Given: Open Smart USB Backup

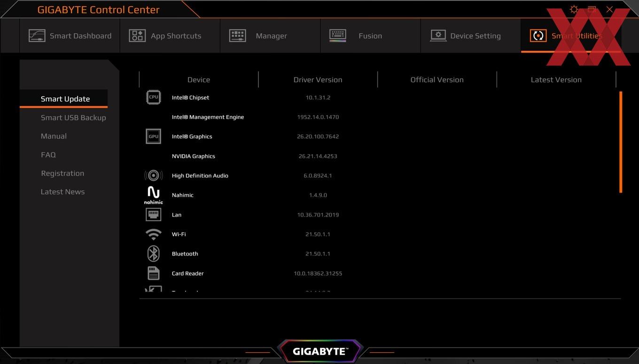Looking at the screenshot, I should click(73, 117).
